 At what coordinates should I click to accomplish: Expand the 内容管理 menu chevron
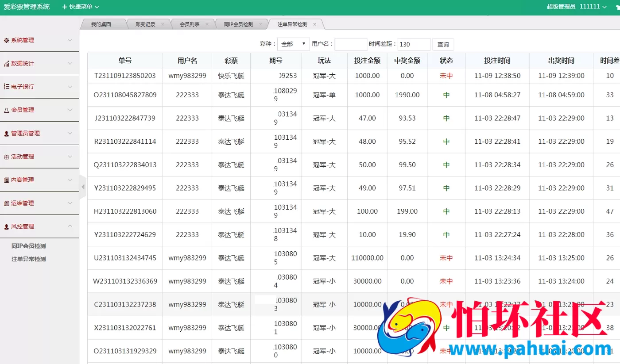coord(70,180)
